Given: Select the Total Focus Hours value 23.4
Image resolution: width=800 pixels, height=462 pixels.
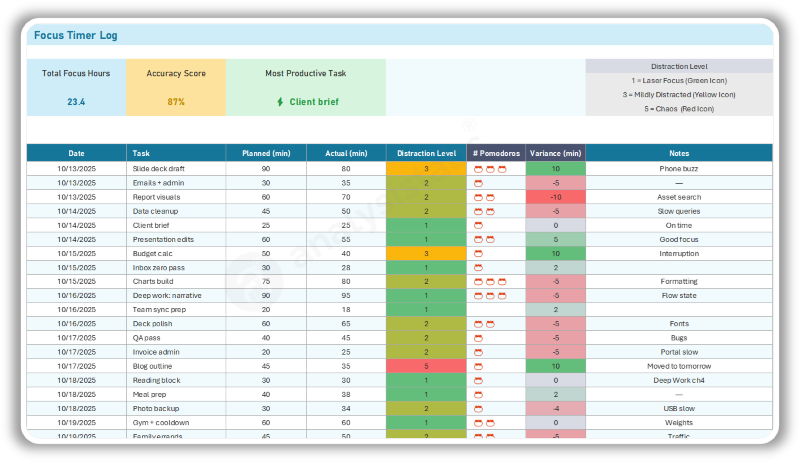Looking at the screenshot, I should coord(76,102).
